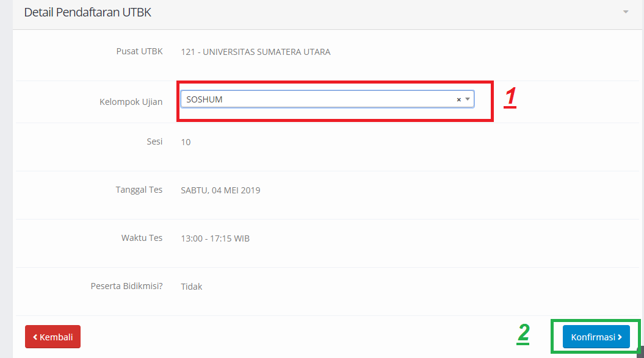Click the Detail Pendaftaran UTBK panel title
This screenshot has width=644, height=358.
[87, 12]
